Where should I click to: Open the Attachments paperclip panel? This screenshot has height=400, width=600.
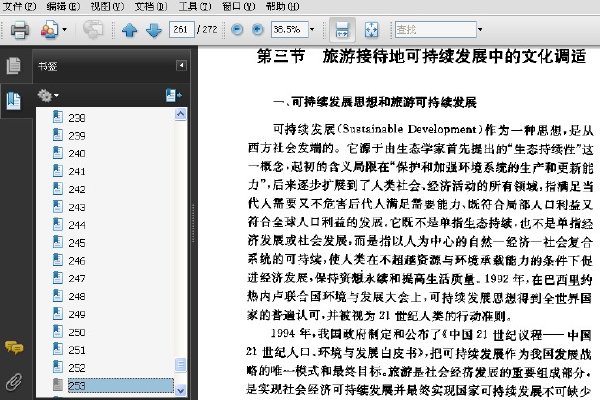(14, 381)
